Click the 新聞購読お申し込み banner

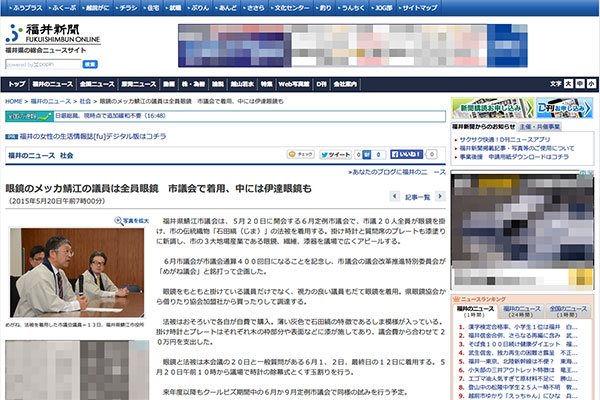coord(492,108)
